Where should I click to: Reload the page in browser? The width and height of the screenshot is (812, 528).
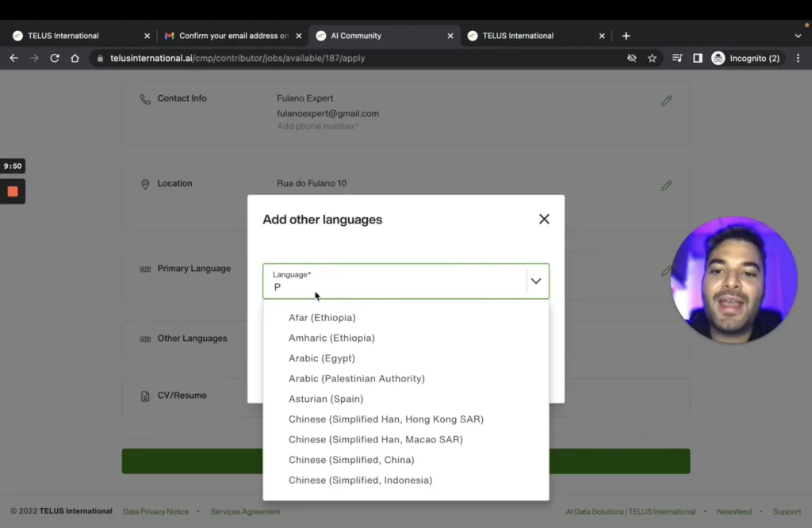coord(55,58)
